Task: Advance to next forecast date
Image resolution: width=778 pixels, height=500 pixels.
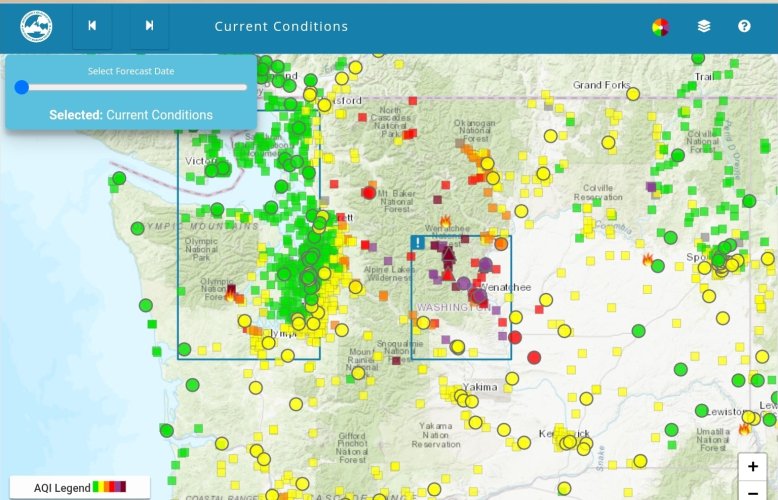Action: click(x=149, y=27)
